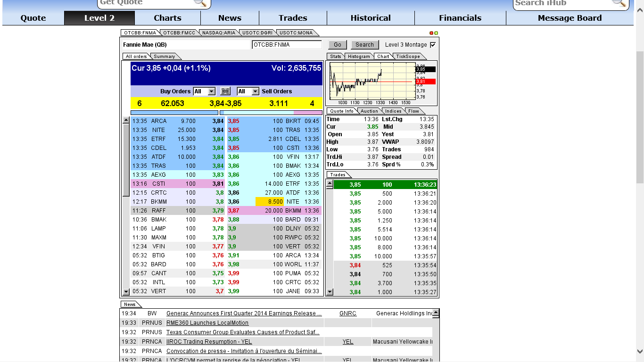Open the Quote tab in the top navigation
The width and height of the screenshot is (644, 362).
pos(33,18)
